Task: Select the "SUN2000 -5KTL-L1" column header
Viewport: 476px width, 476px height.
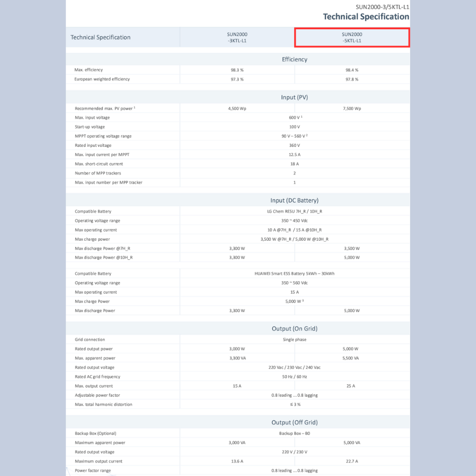Action: tap(352, 37)
